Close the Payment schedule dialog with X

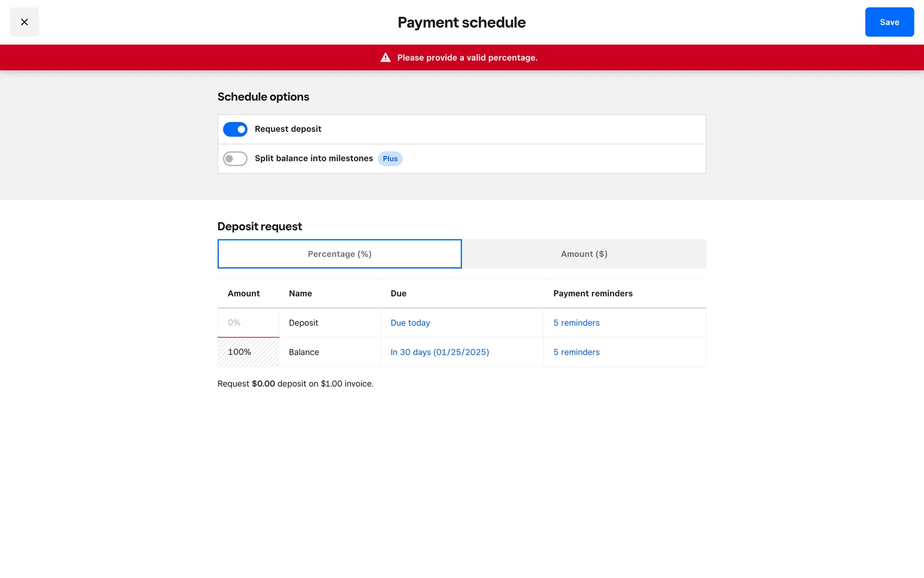coord(24,22)
